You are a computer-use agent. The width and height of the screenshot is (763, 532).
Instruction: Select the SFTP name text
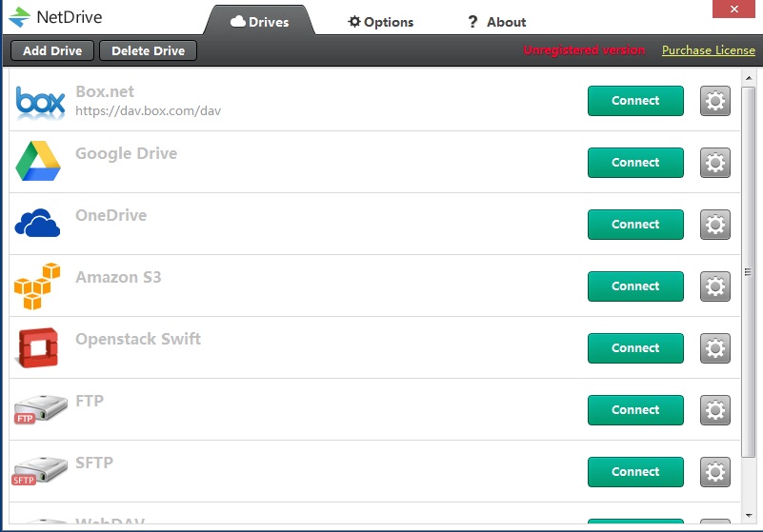click(94, 463)
